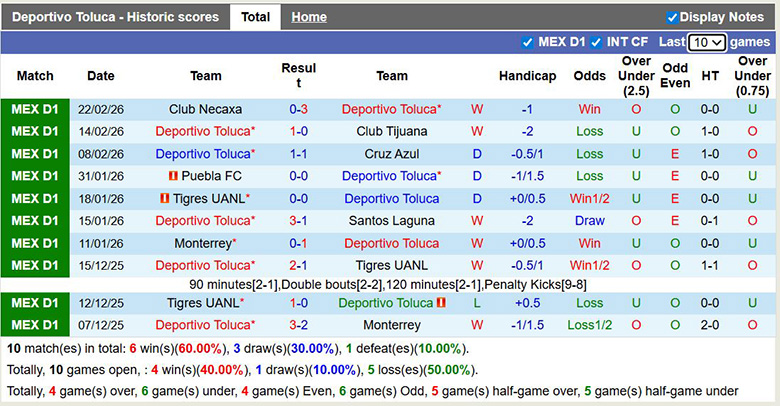This screenshot has width=780, height=406.
Task: Uncheck the INT CF league filter
Action: tap(595, 43)
